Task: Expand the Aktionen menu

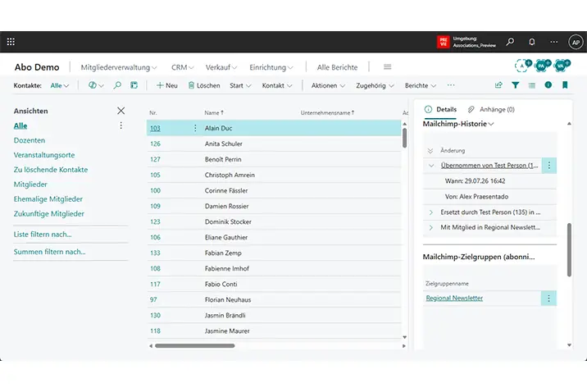Action: [328, 85]
